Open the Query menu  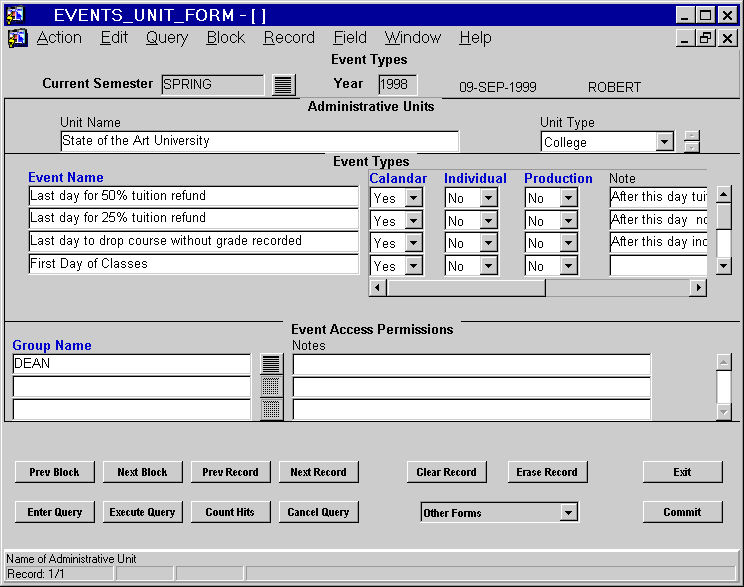pyautogui.click(x=167, y=37)
